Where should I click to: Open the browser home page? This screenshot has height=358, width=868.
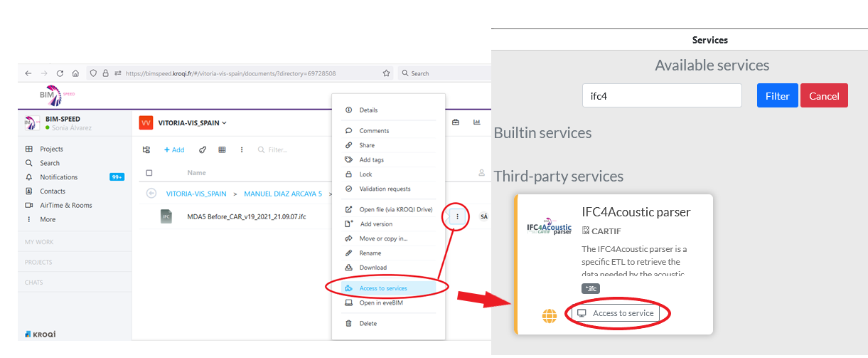[76, 73]
